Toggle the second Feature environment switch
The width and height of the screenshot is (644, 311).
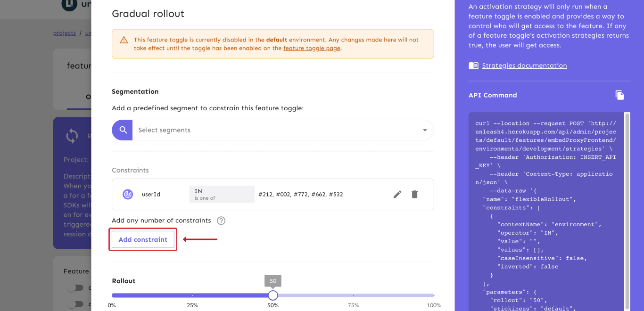(x=75, y=304)
